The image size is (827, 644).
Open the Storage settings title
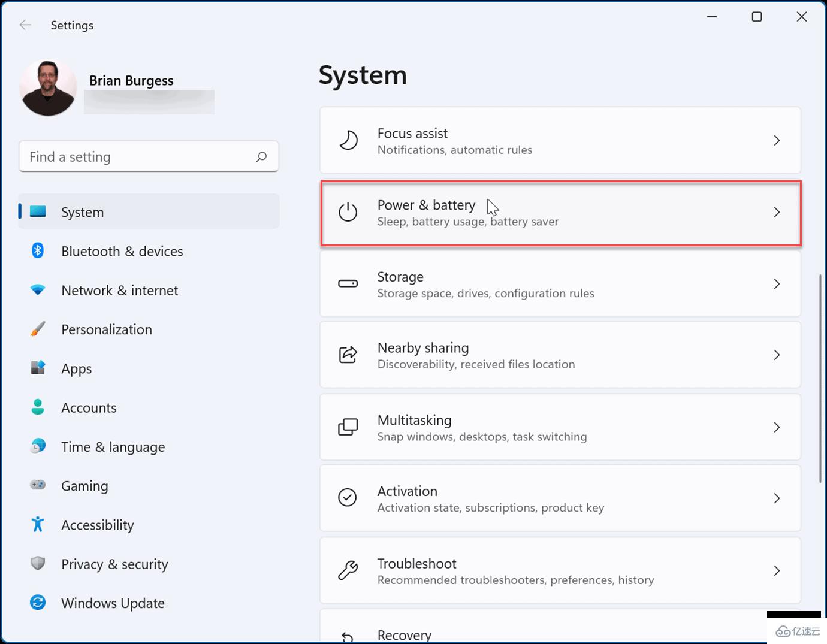[x=400, y=277]
